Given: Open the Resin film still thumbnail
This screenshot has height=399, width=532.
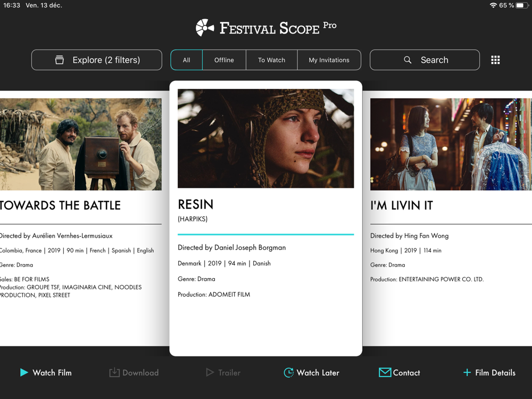Looking at the screenshot, I should [x=265, y=138].
